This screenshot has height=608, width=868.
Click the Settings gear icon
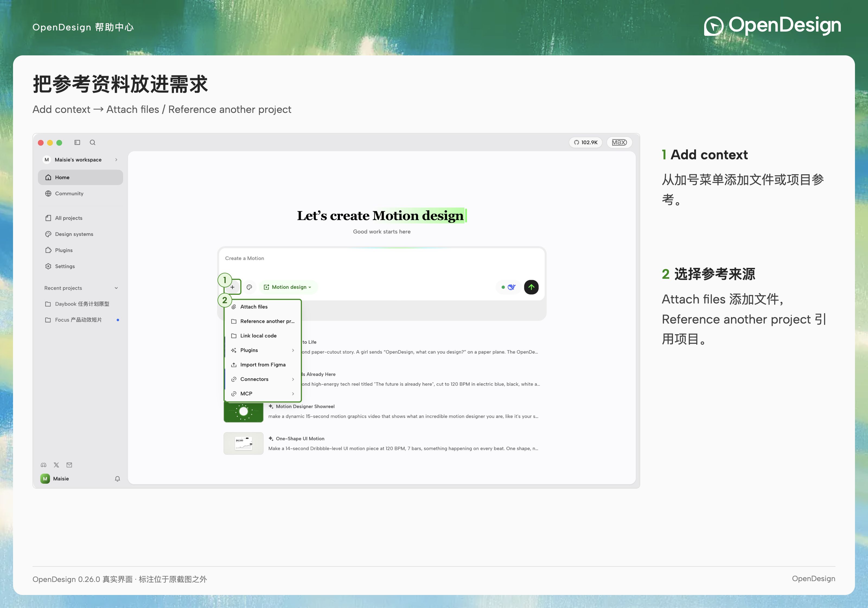48,266
